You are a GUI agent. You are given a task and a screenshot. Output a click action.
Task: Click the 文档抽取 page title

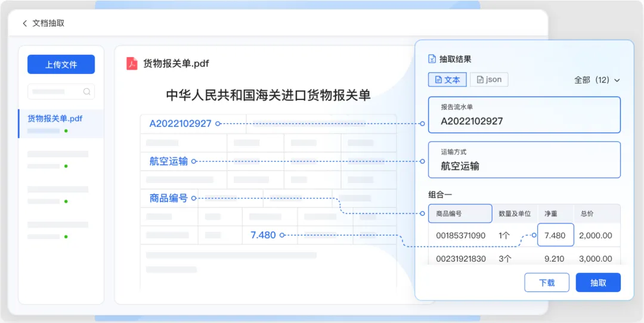pos(48,23)
